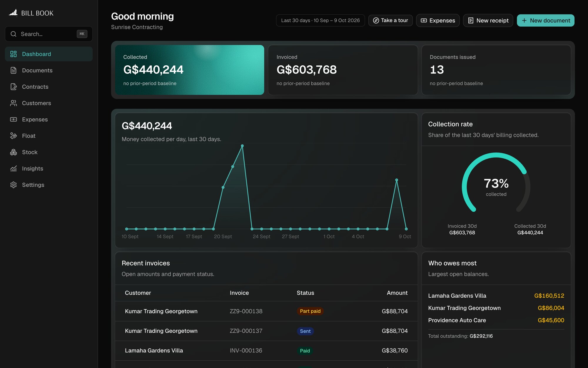
Task: Click the Bill Book logo icon
Action: click(x=13, y=13)
